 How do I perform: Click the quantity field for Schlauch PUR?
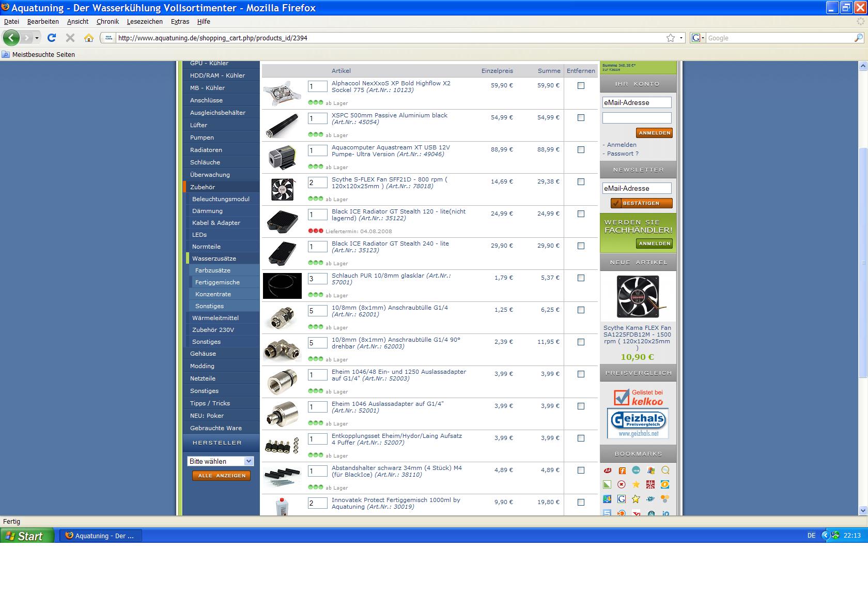pyautogui.click(x=317, y=279)
